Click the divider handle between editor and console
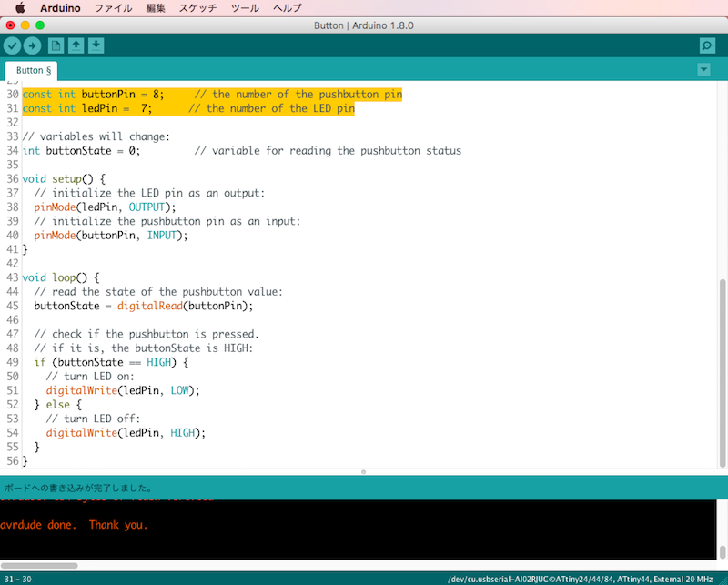The width and height of the screenshot is (728, 585). (x=363, y=472)
